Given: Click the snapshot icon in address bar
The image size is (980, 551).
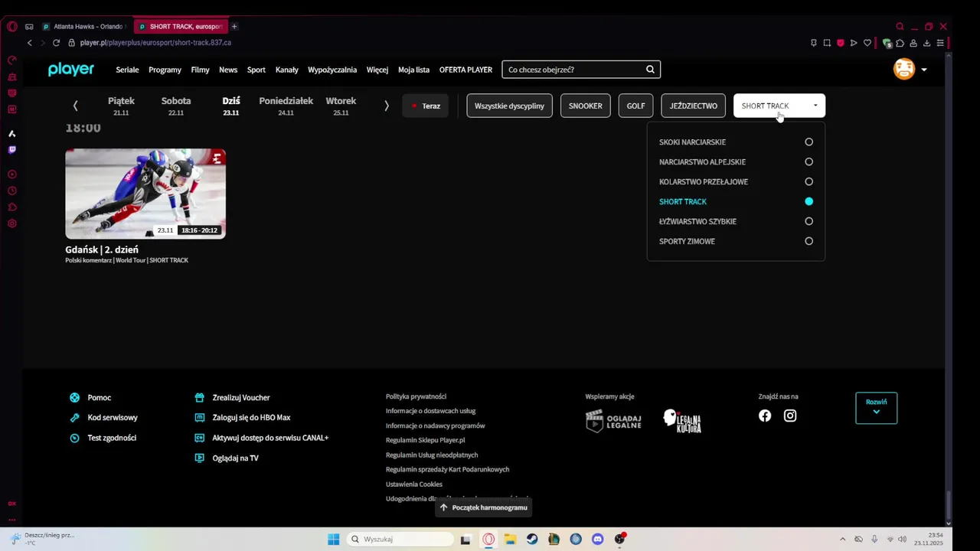Looking at the screenshot, I should [x=827, y=43].
